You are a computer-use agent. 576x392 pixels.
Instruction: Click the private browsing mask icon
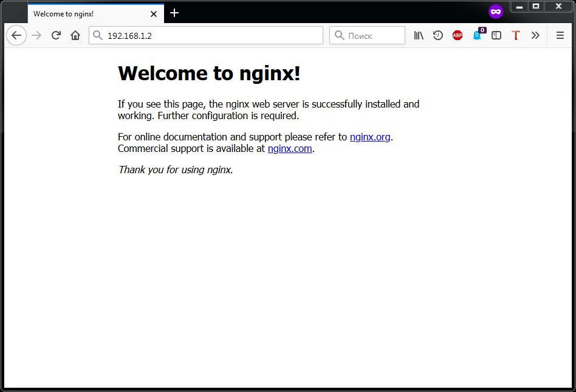coord(496,12)
